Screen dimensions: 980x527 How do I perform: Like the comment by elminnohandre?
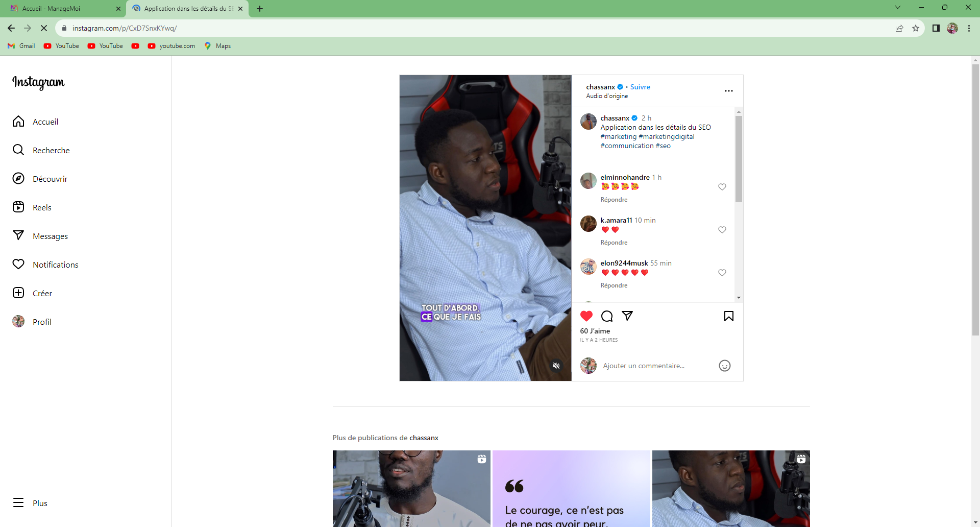[x=722, y=187]
